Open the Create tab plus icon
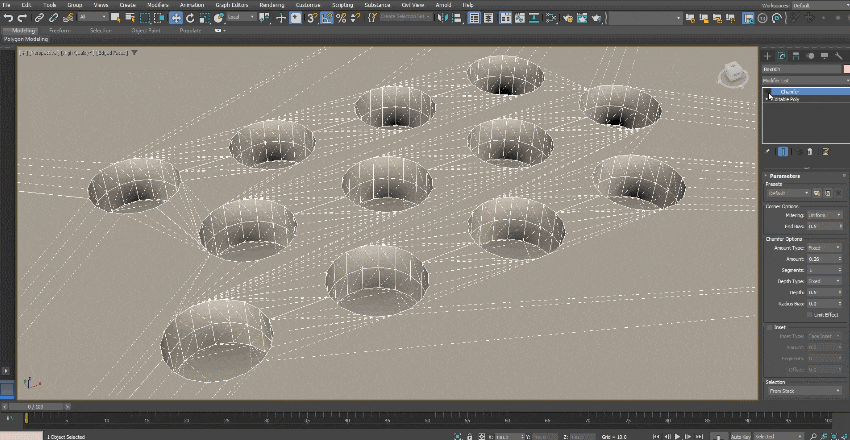The image size is (850, 440). 768,56
